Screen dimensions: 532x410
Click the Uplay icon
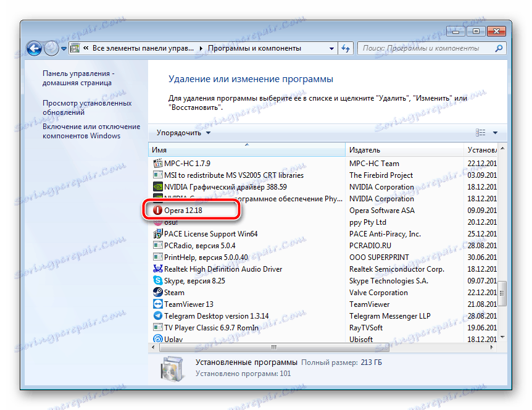[x=158, y=339]
